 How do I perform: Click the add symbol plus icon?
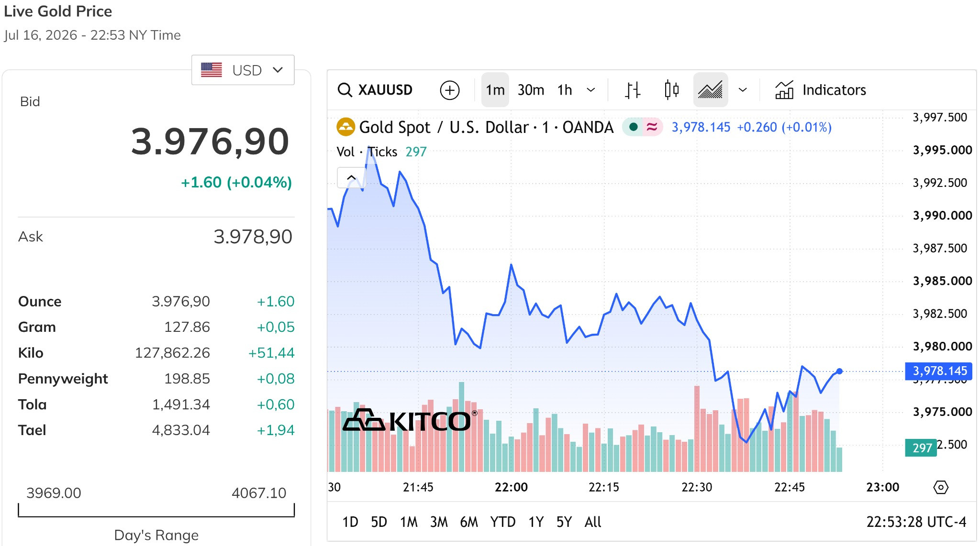[x=449, y=90]
